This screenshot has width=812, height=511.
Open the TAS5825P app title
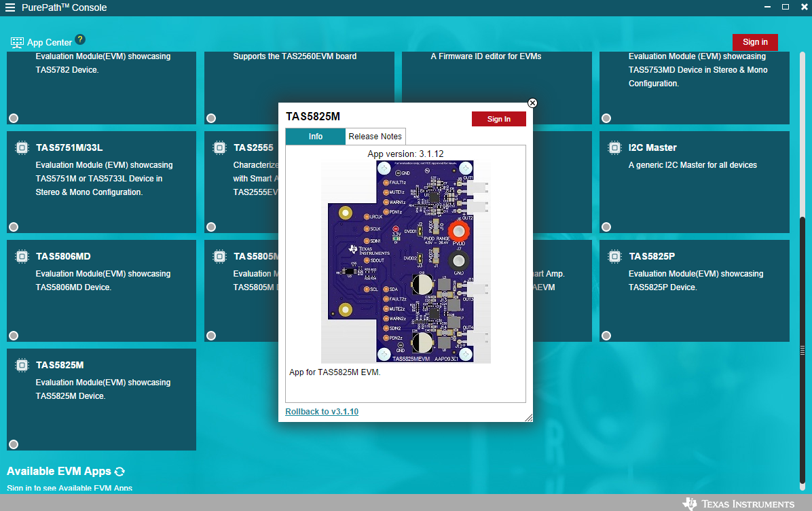coord(652,257)
